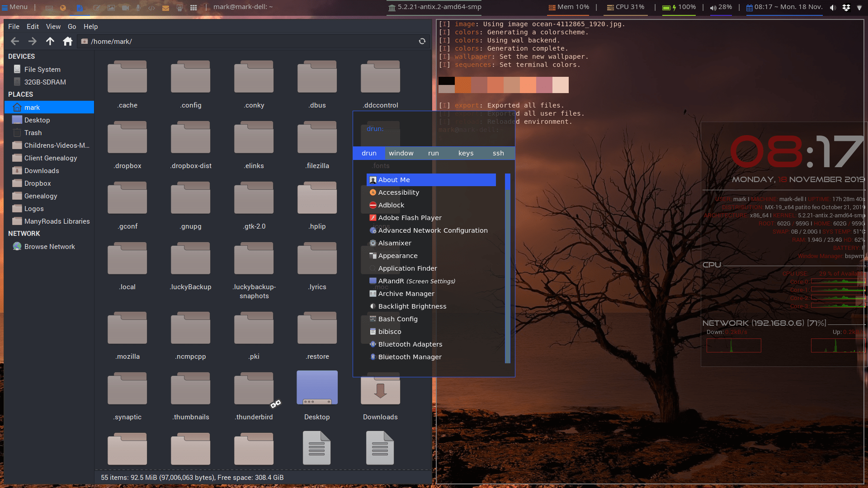Switch to the run tab in rofi
Viewport: 868px width, 488px height.
coord(433,153)
